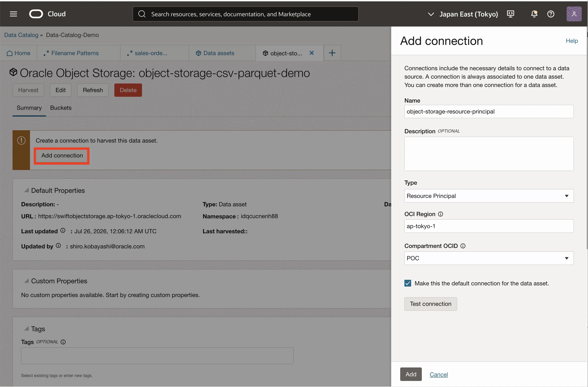
Task: Open the Type dropdown
Action: point(489,196)
